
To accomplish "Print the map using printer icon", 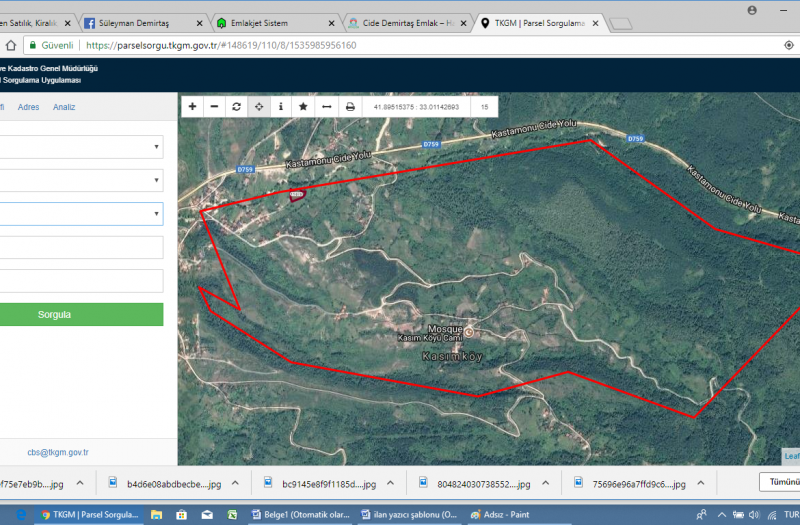I will coord(350,106).
